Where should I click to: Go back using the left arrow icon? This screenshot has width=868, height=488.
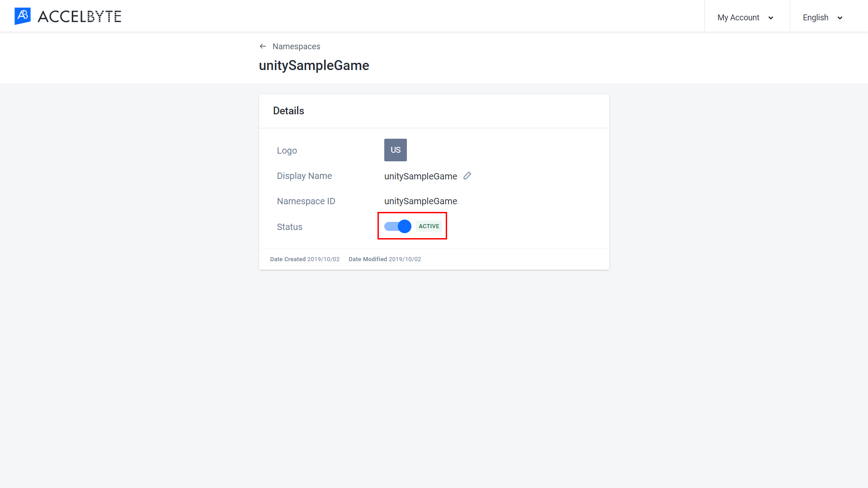[263, 47]
